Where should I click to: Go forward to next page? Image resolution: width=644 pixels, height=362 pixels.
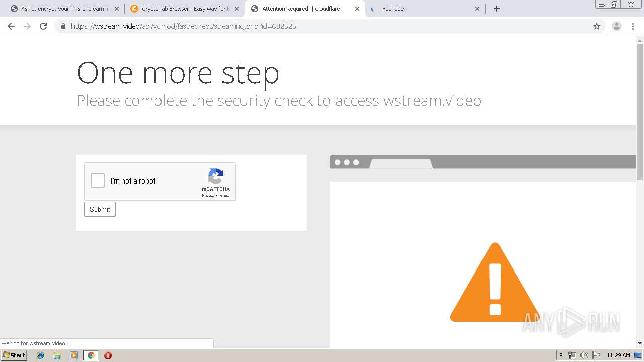click(27, 26)
